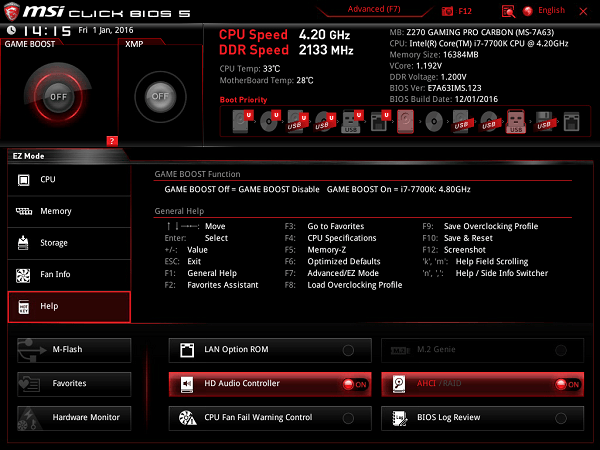Select the UEFI USB key boot icon
This screenshot has height=450, width=600.
point(352,121)
